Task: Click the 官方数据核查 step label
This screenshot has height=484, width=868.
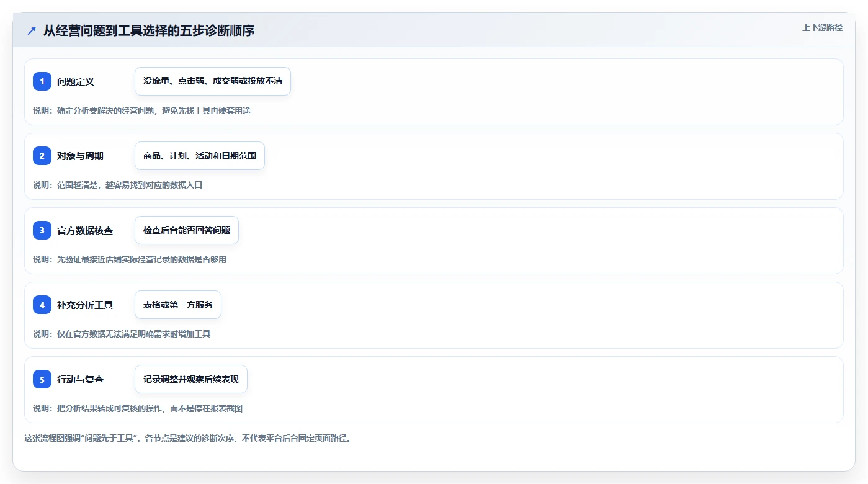Action: coord(85,230)
